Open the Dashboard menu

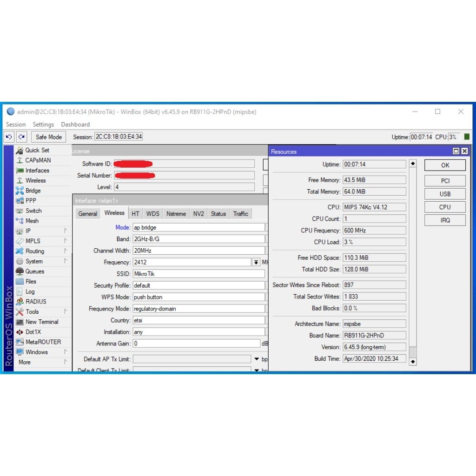pyautogui.click(x=75, y=125)
